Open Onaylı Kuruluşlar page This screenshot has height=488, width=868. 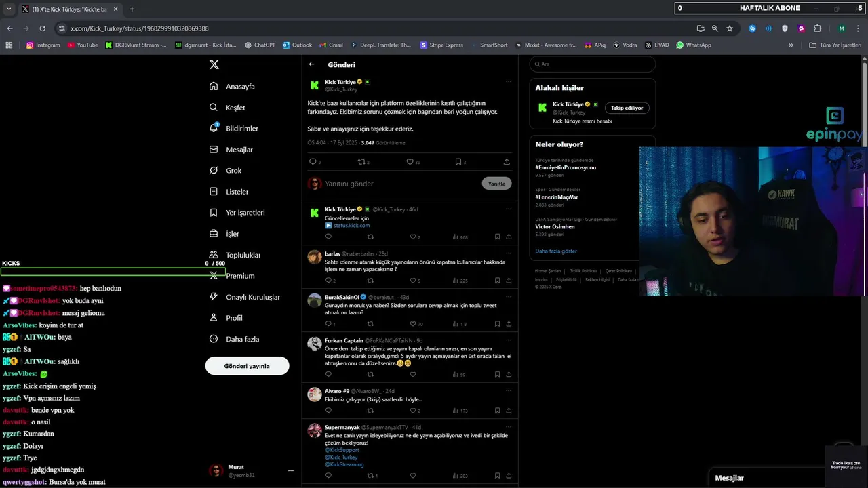coord(244,297)
